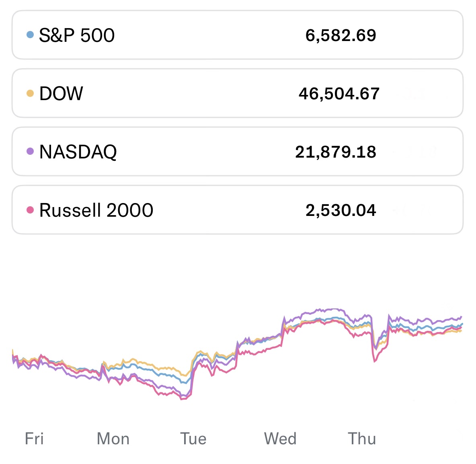Click the purple NASDAQ peak after Wednesday
This screenshot has width=476, height=464.
click(334, 309)
